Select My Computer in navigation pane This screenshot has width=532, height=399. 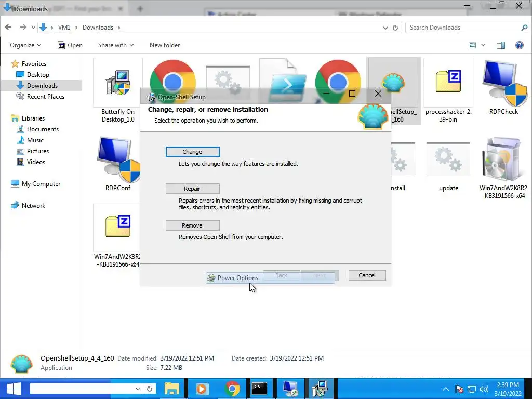pyautogui.click(x=41, y=184)
